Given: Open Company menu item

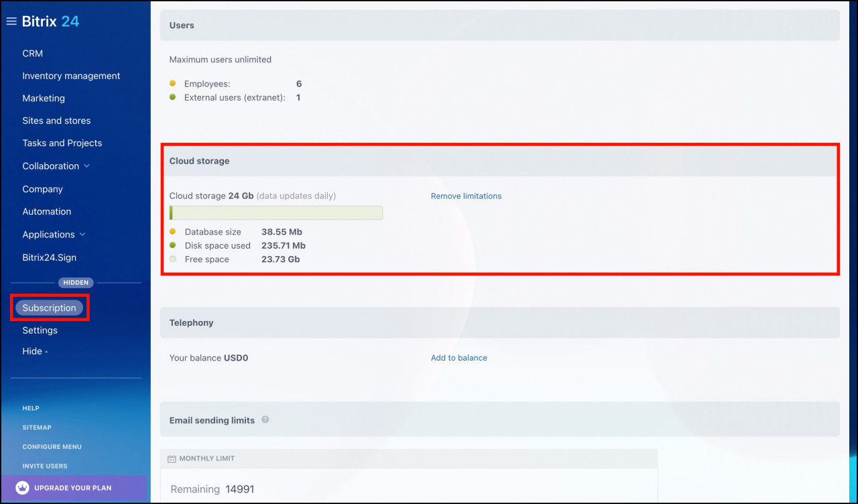Looking at the screenshot, I should click(42, 189).
